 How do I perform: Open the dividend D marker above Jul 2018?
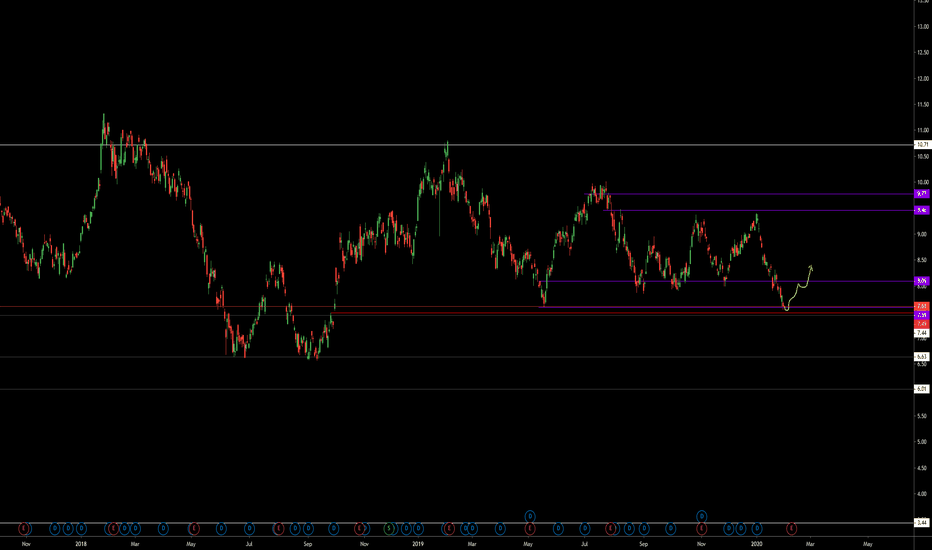click(x=249, y=528)
